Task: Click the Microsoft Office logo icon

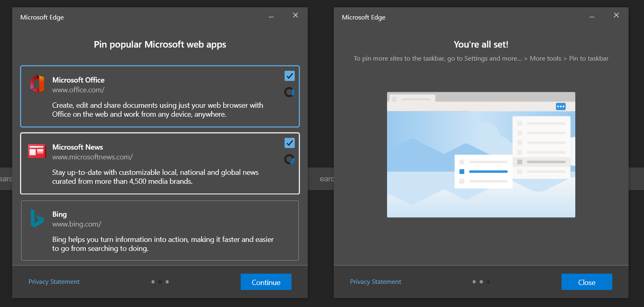Action: click(37, 84)
